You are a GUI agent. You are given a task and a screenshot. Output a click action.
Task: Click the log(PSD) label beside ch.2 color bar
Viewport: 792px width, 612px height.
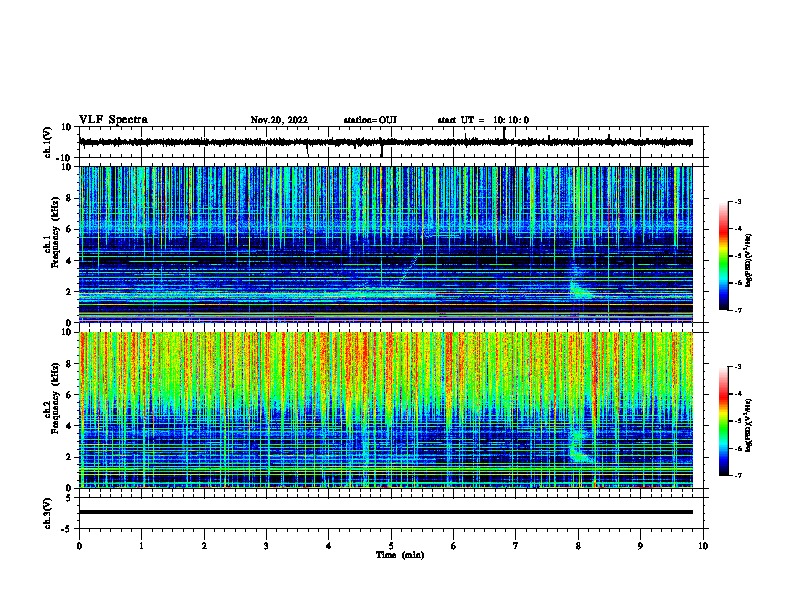click(748, 426)
